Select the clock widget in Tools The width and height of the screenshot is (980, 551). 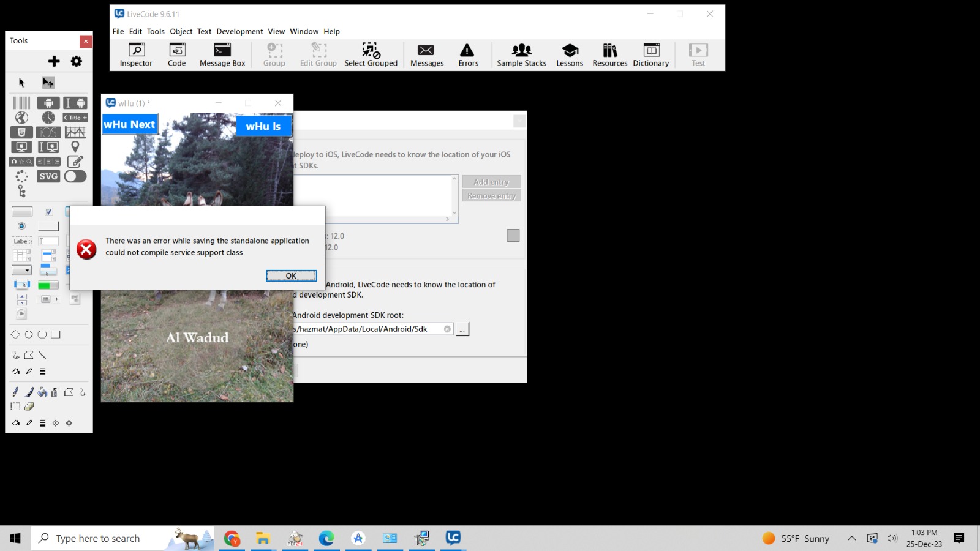click(48, 118)
